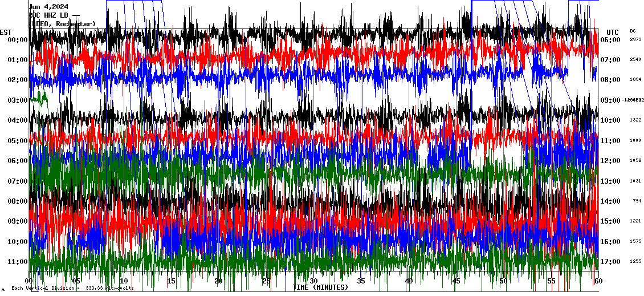Click the 06:00 UTC row label
Viewport: 644px width, 296px height.
click(x=610, y=40)
